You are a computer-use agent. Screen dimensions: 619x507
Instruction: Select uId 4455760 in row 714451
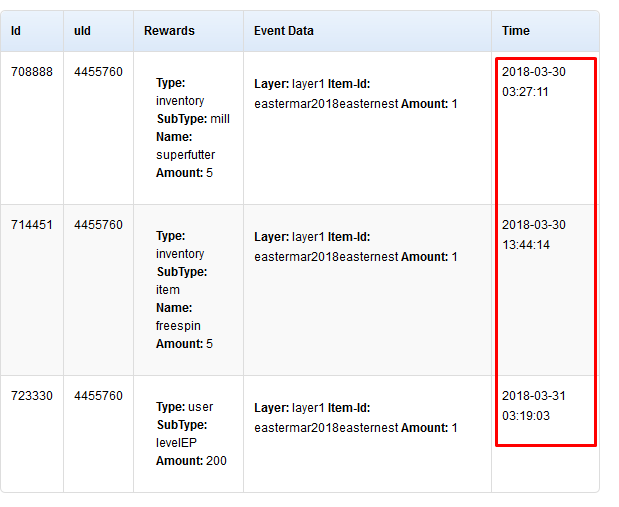click(x=98, y=225)
